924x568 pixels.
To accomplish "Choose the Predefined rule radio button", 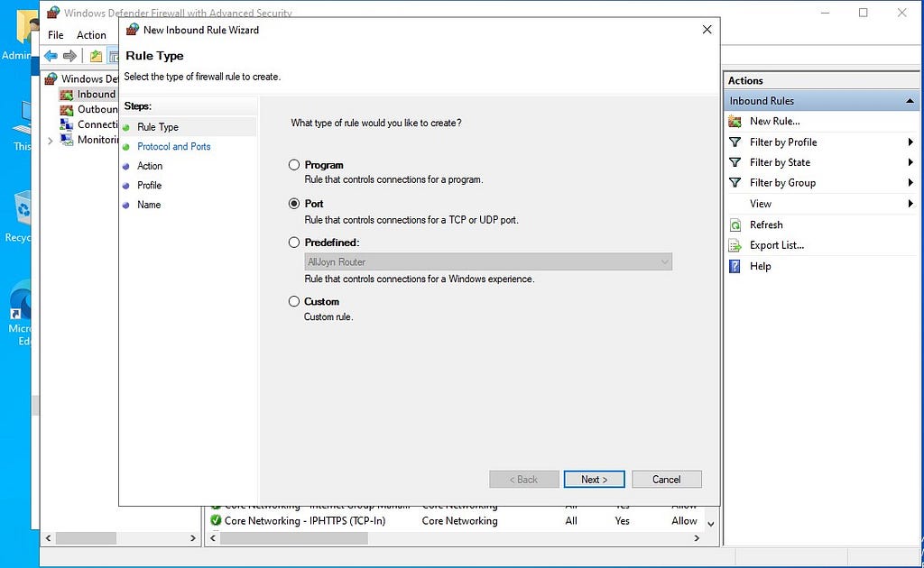I will pos(294,242).
